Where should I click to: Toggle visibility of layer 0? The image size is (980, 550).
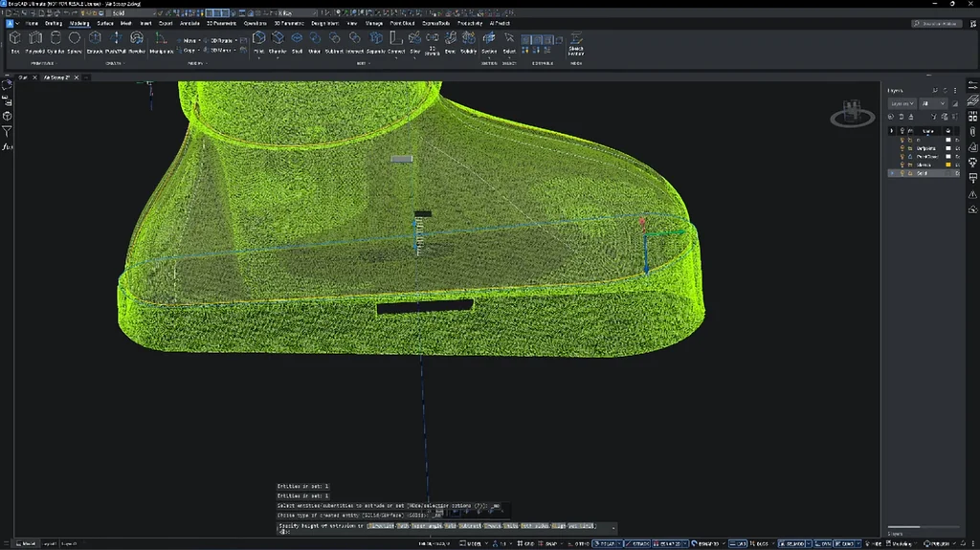pyautogui.click(x=902, y=140)
